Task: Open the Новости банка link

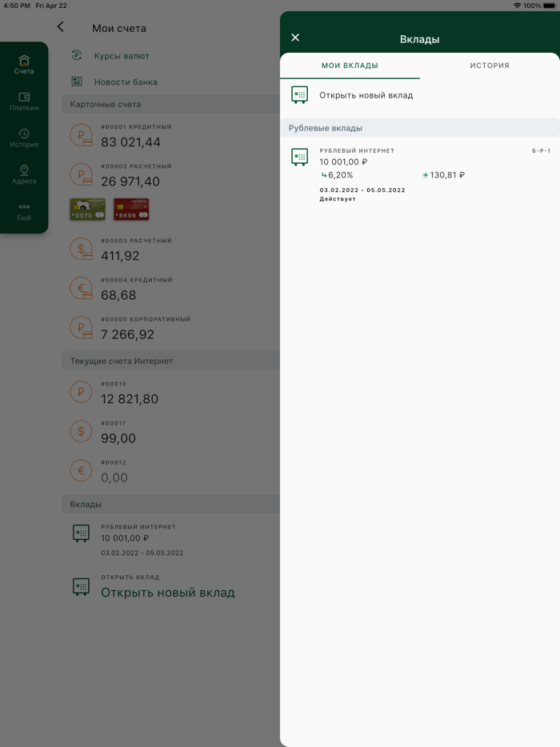Action: click(x=126, y=82)
